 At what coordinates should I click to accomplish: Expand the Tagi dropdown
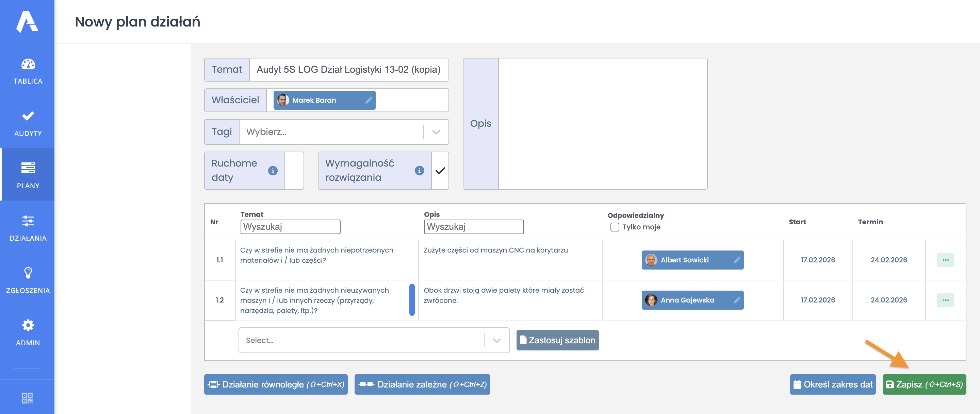point(436,132)
